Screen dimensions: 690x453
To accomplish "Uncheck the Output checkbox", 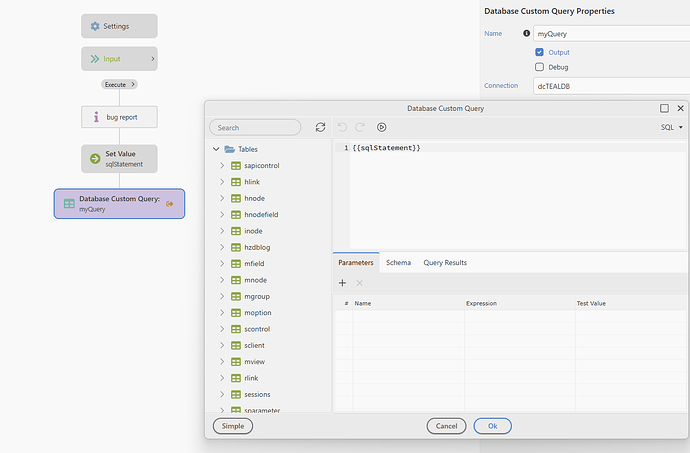I will [540, 51].
